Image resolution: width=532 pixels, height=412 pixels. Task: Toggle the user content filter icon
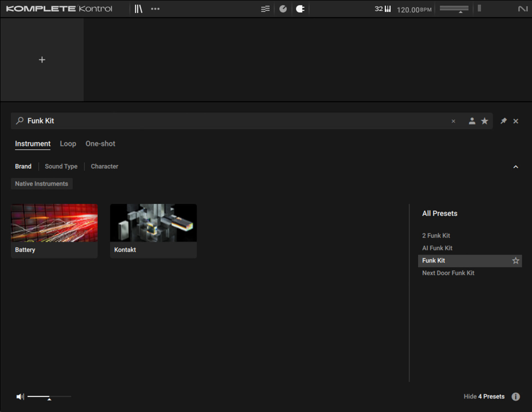point(472,121)
